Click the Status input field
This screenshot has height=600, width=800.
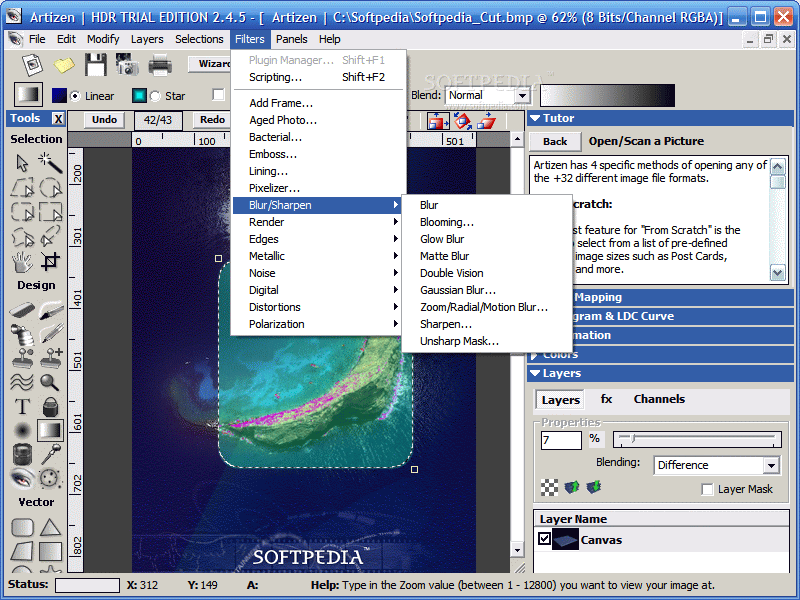[x=87, y=585]
